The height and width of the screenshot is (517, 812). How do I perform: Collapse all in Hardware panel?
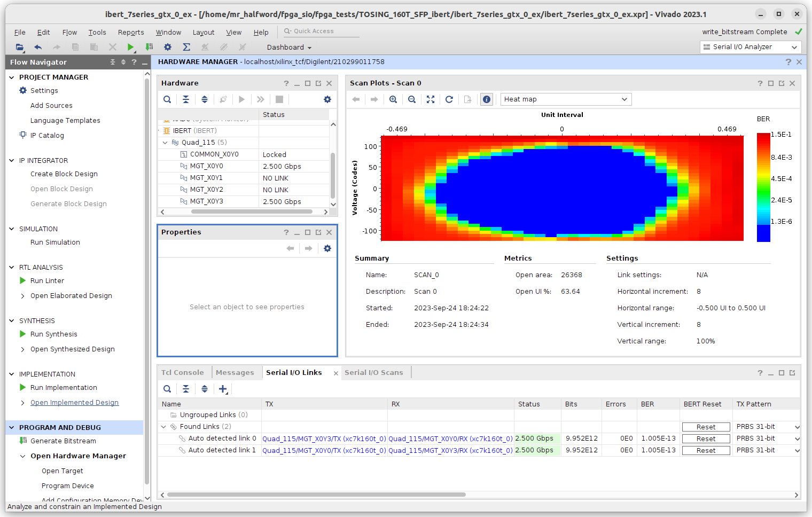(186, 99)
